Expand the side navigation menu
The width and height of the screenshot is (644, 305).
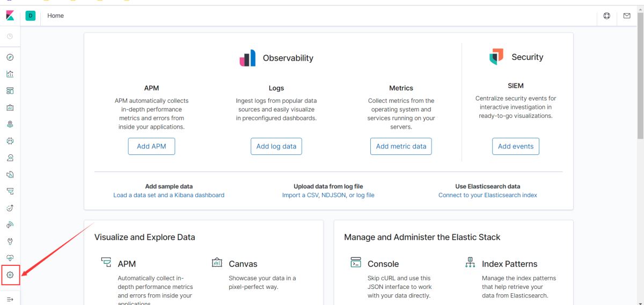click(x=10, y=299)
